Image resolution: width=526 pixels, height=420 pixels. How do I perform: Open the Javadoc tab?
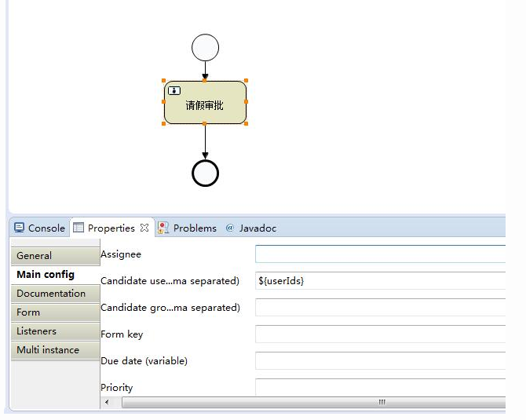coord(251,228)
